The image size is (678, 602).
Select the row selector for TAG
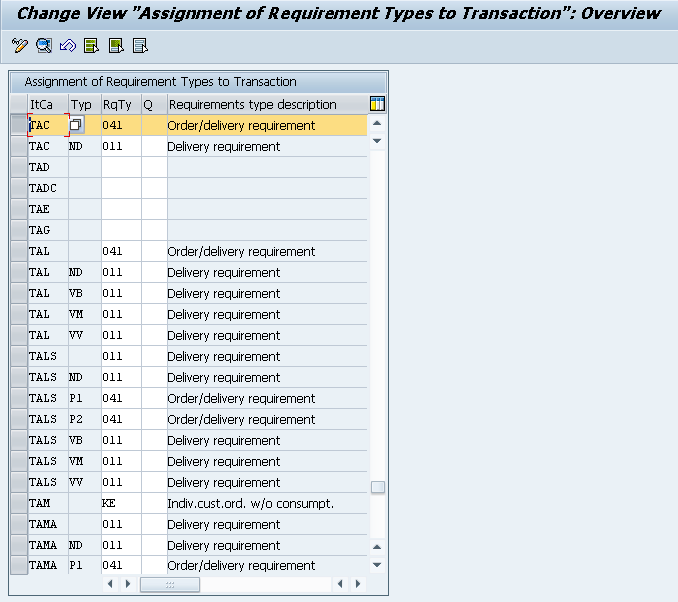(19, 230)
